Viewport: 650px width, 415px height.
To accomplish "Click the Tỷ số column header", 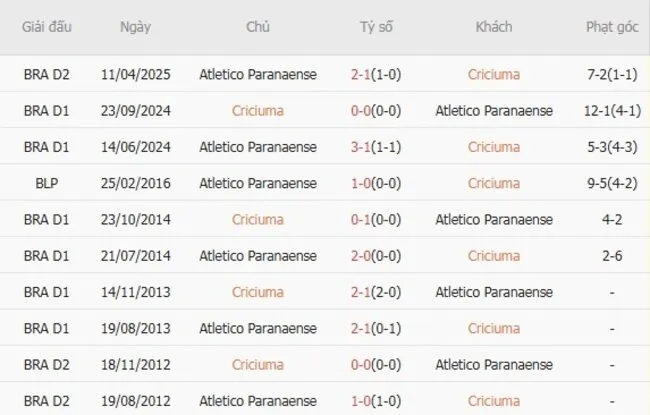I will pyautogui.click(x=377, y=27).
